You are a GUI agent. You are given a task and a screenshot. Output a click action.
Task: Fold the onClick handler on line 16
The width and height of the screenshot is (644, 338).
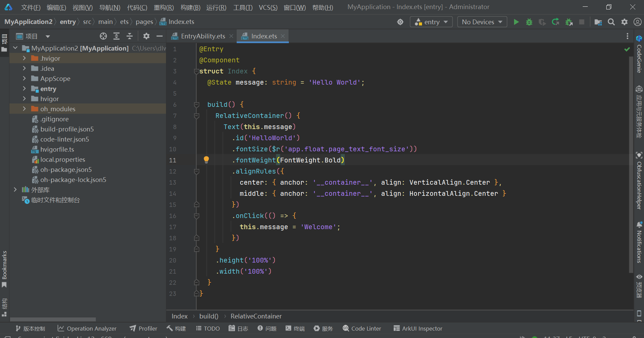pyautogui.click(x=197, y=216)
